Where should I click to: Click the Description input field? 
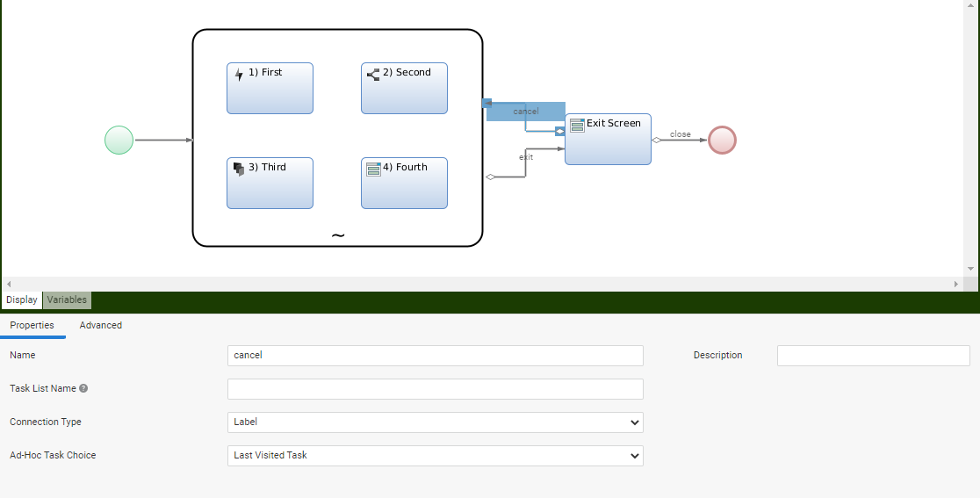click(873, 356)
